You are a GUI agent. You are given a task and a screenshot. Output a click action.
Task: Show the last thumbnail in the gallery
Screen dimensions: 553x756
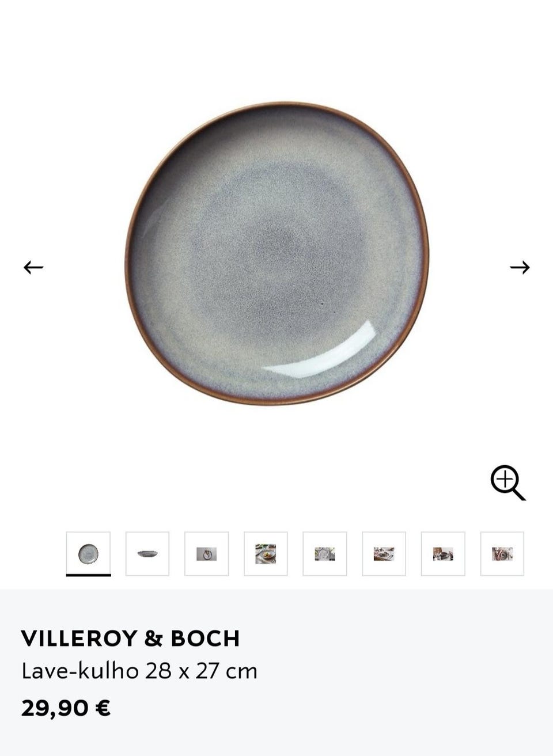[x=502, y=553]
